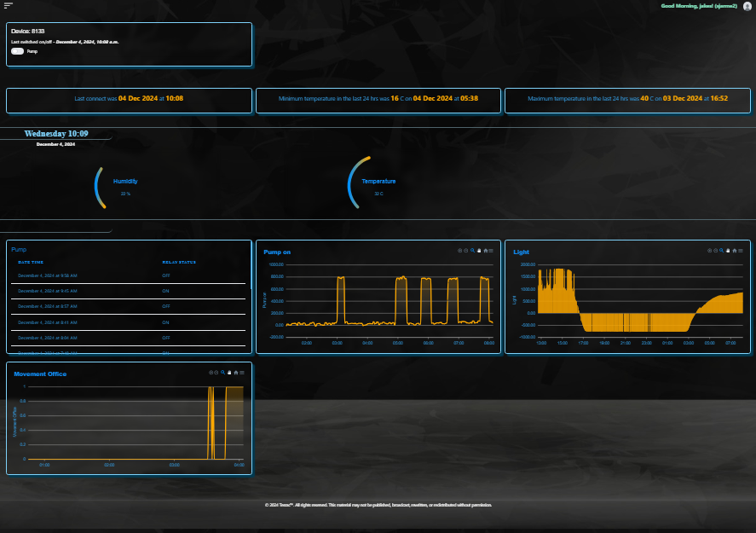Select selection zoom tool on Movement Office chart

tap(222, 373)
